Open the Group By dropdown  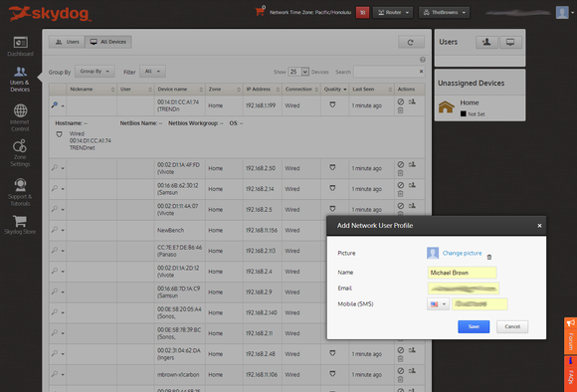(95, 72)
